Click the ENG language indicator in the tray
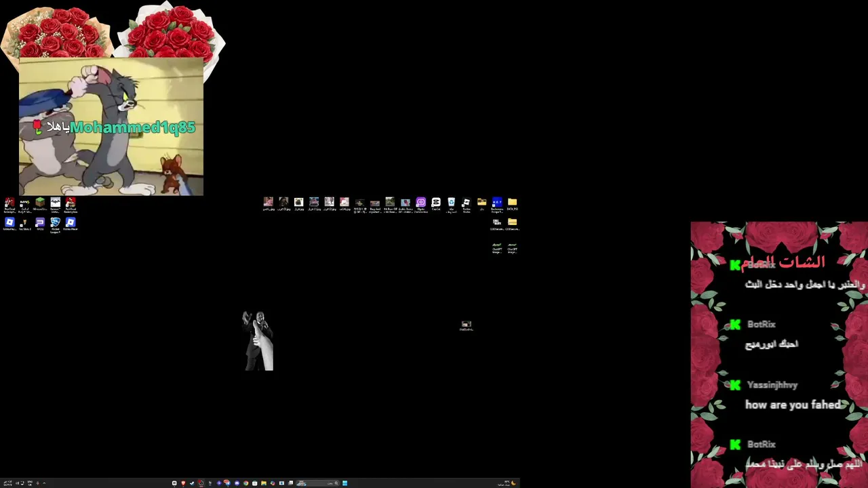Image resolution: width=868 pixels, height=488 pixels. pos(30,483)
